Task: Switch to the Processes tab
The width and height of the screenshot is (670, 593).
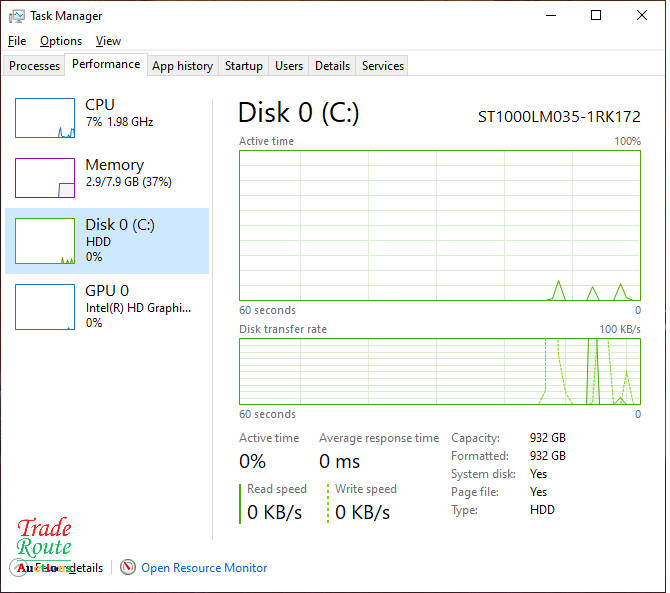Action: tap(35, 66)
